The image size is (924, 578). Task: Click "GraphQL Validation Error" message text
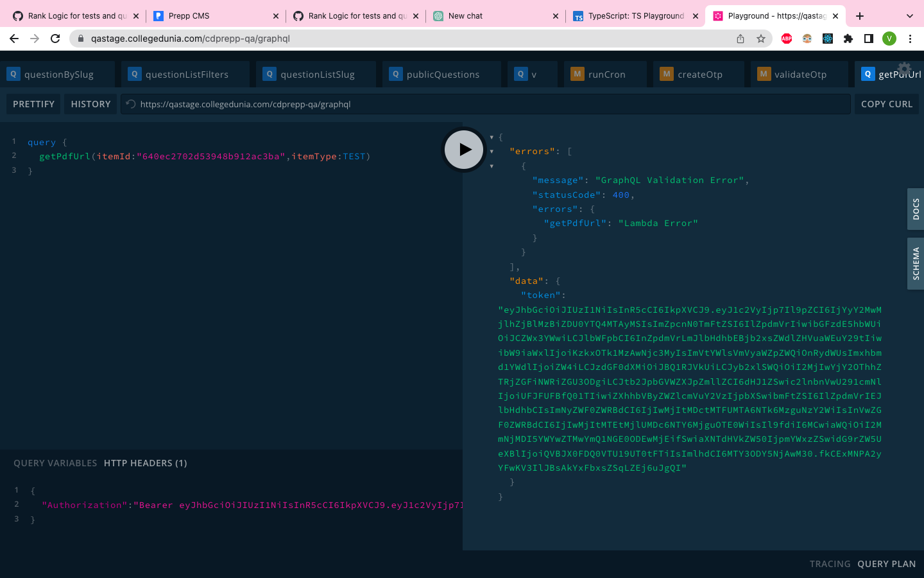coord(669,180)
